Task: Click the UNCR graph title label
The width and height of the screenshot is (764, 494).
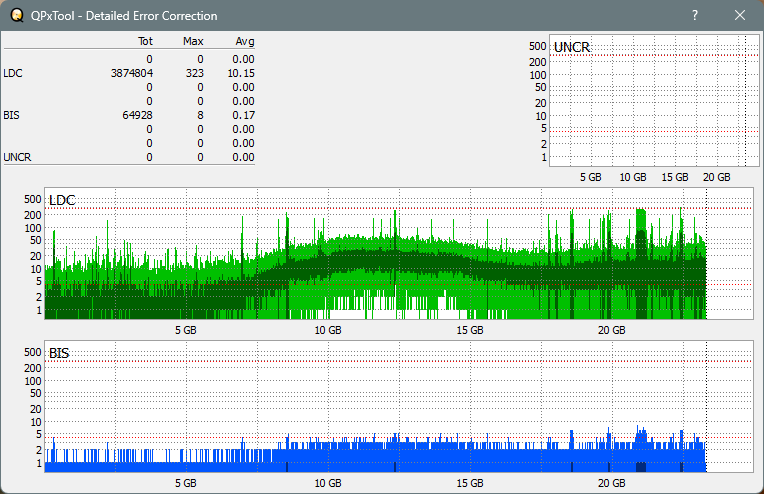Action: click(572, 47)
